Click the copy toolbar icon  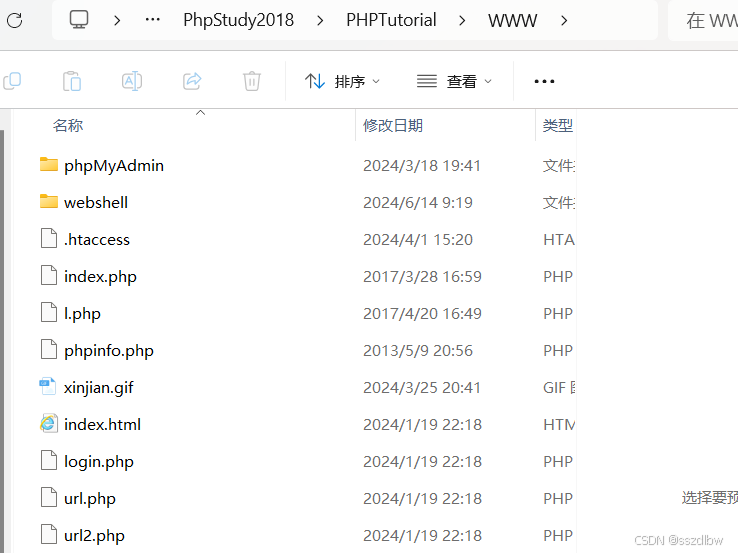12,81
